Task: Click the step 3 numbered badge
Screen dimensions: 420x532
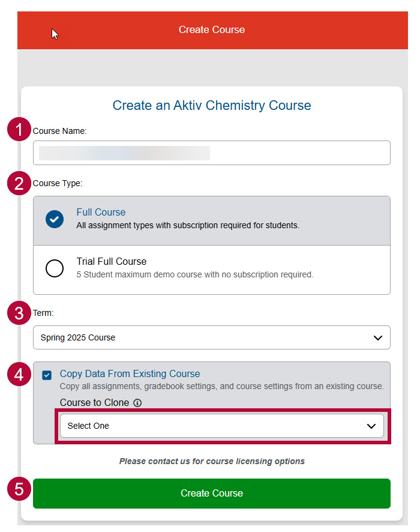Action: pos(19,313)
